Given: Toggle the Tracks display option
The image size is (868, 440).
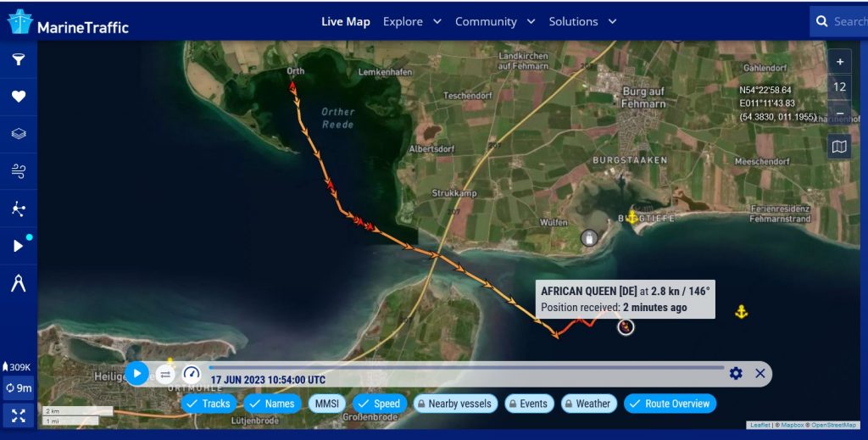Looking at the screenshot, I should pyautogui.click(x=209, y=404).
